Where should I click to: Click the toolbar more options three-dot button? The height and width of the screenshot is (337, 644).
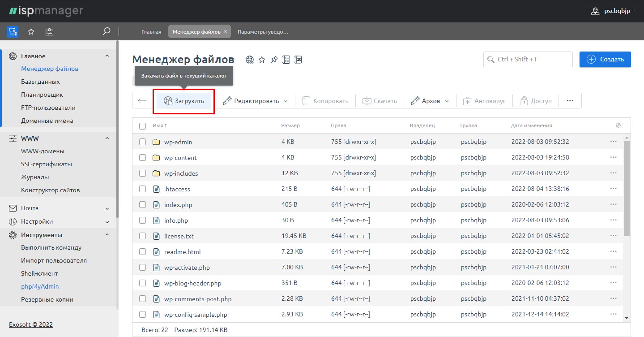570,101
